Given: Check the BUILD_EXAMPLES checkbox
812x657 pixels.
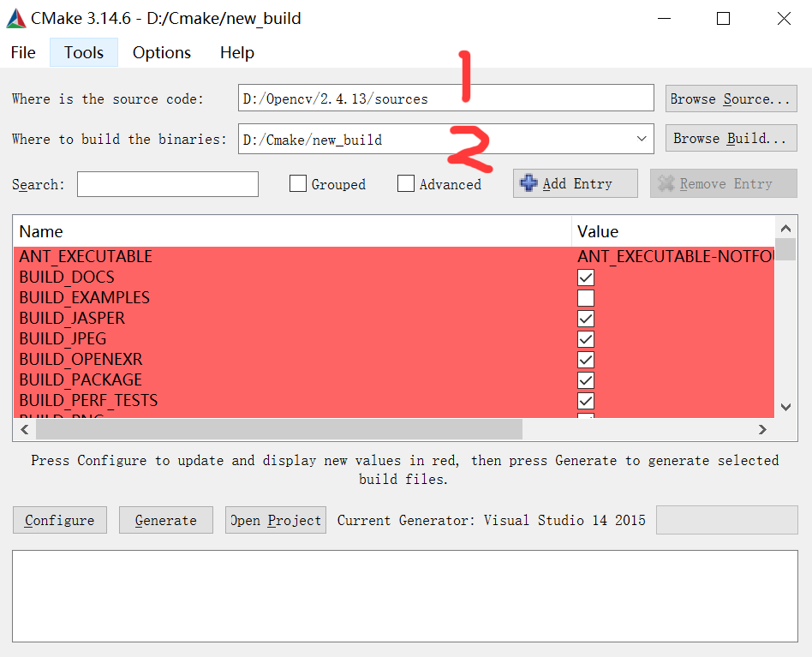Looking at the screenshot, I should click(586, 298).
